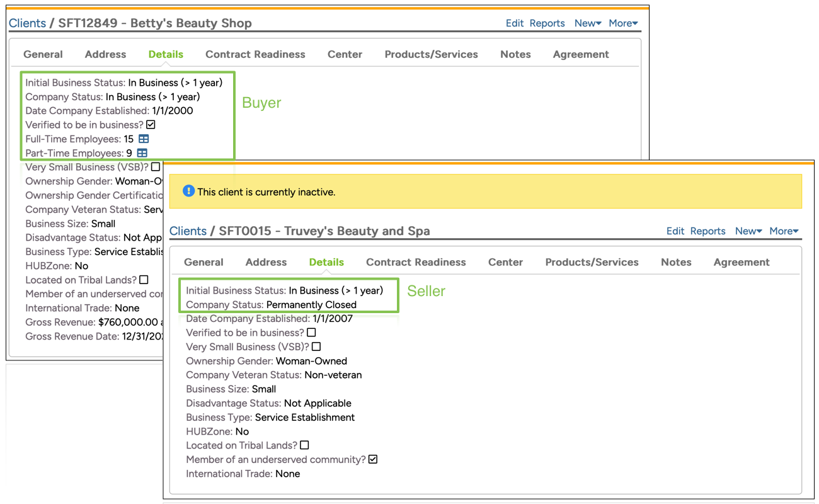Open the Address tab for Betty's Beauty Shop

[x=105, y=54]
